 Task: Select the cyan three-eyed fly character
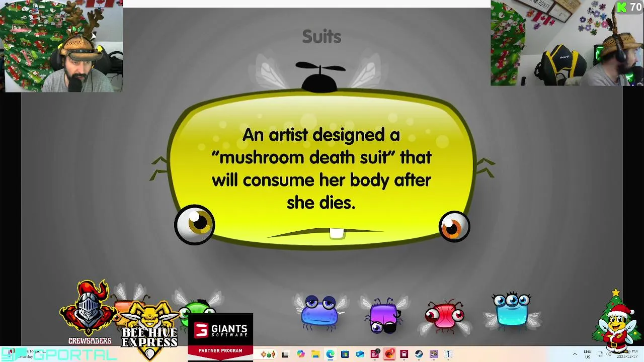pos(512,311)
